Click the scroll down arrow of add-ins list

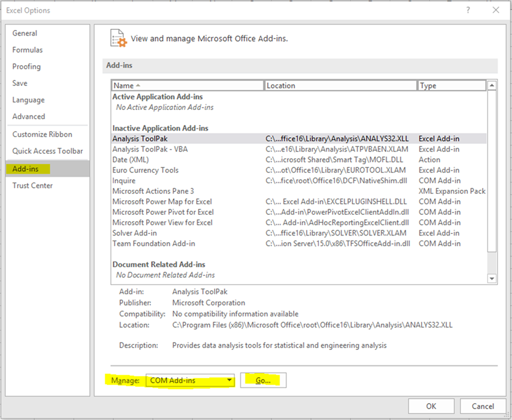coord(492,279)
